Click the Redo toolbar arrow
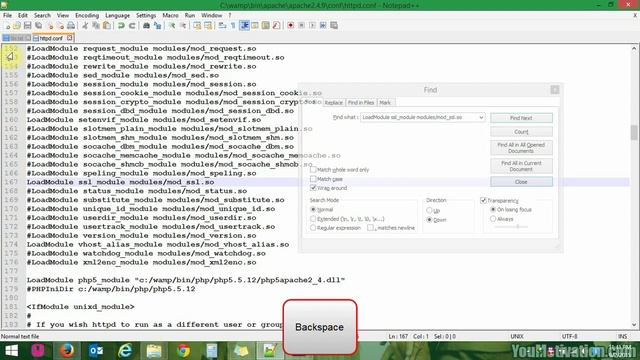This screenshot has width=640, height=360. pos(132,26)
